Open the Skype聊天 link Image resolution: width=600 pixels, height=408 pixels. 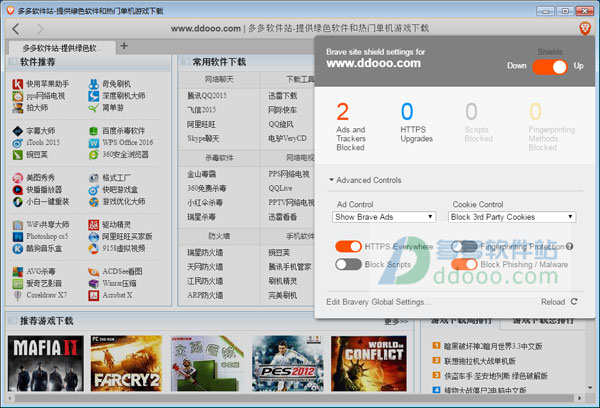click(x=203, y=139)
